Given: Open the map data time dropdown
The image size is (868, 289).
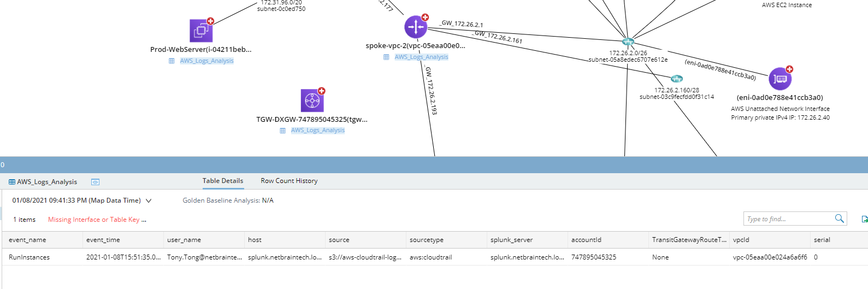Looking at the screenshot, I should tap(149, 200).
